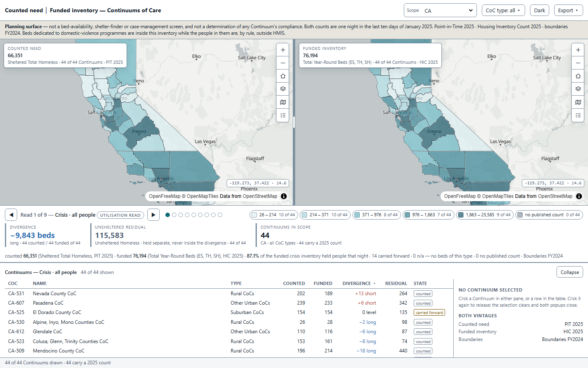588x368 pixels.
Task: Click attribution info icon on Funded Inventory map
Action: pyautogui.click(x=579, y=196)
